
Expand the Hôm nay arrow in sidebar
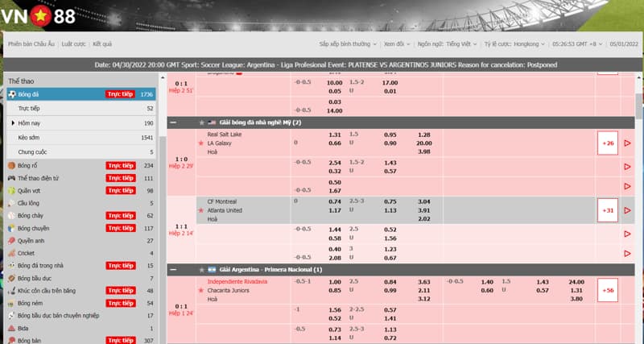[x=13, y=123]
